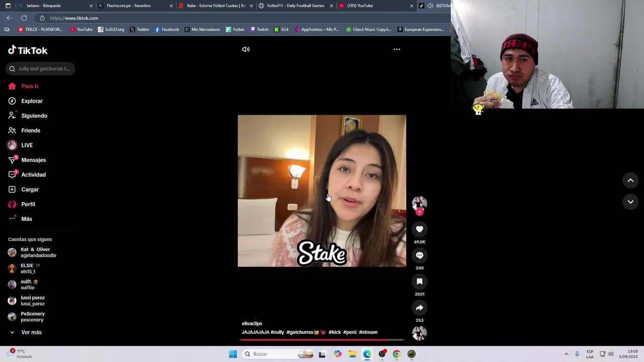Viewport: 644px width, 362px height.
Task: Open video comments with bubble icon
Action: (420, 255)
